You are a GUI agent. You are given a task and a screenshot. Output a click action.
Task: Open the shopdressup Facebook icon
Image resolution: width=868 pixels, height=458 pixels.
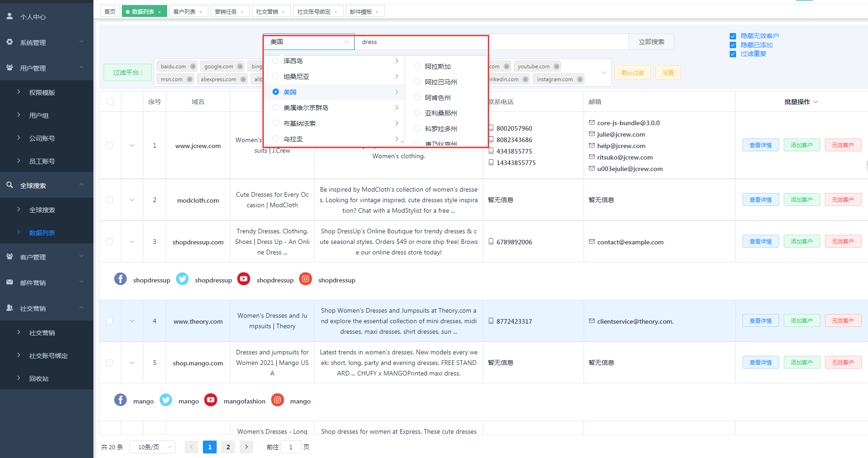click(x=120, y=279)
